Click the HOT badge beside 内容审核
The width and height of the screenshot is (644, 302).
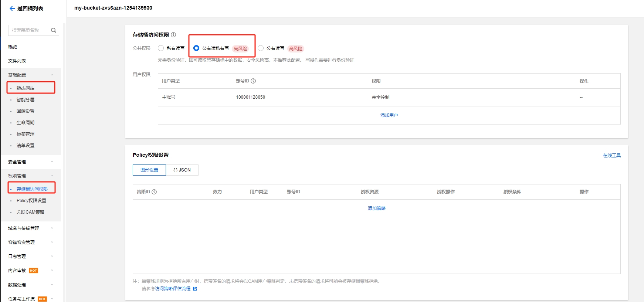coord(34,271)
